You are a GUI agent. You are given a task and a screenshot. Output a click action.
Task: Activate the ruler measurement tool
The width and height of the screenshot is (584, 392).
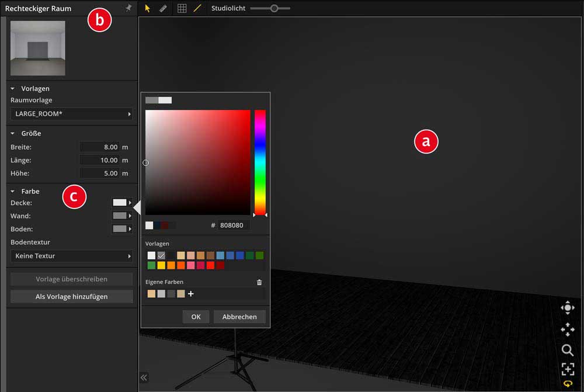pyautogui.click(x=163, y=9)
